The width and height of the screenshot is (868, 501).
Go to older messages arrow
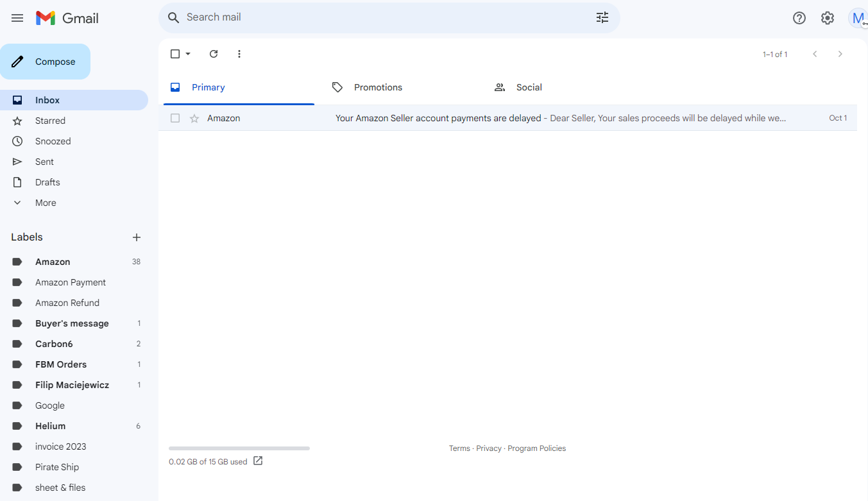[840, 54]
